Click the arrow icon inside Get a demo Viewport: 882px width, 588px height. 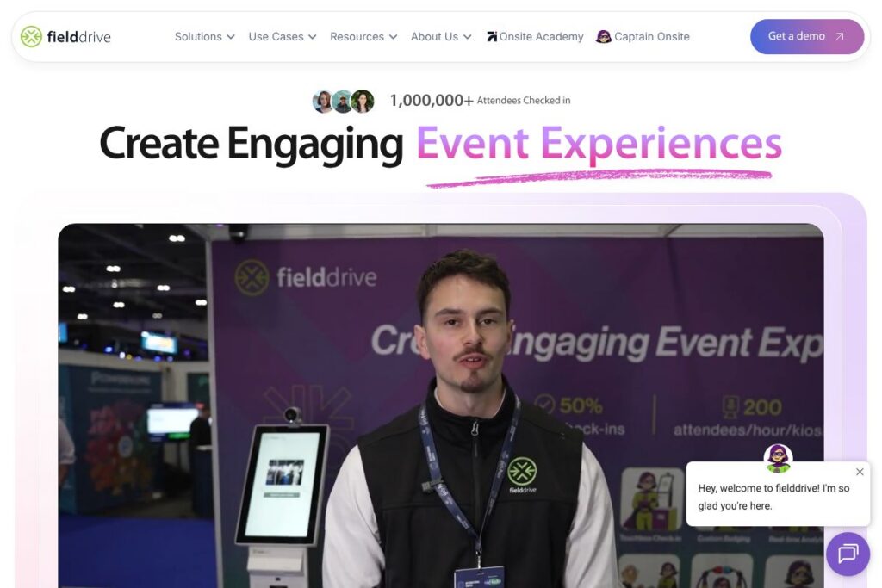point(840,37)
